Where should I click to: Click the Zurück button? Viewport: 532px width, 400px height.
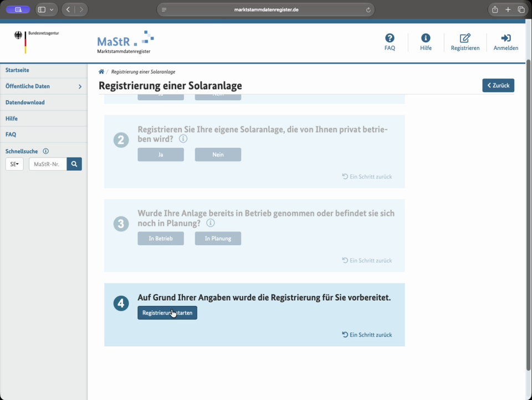pyautogui.click(x=498, y=85)
